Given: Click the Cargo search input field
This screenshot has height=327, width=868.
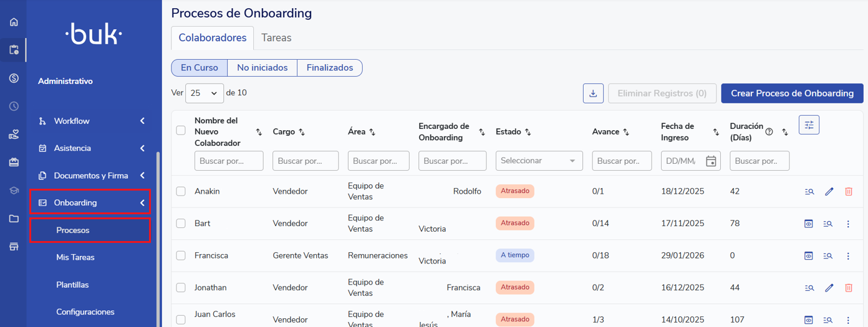Looking at the screenshot, I should (306, 161).
